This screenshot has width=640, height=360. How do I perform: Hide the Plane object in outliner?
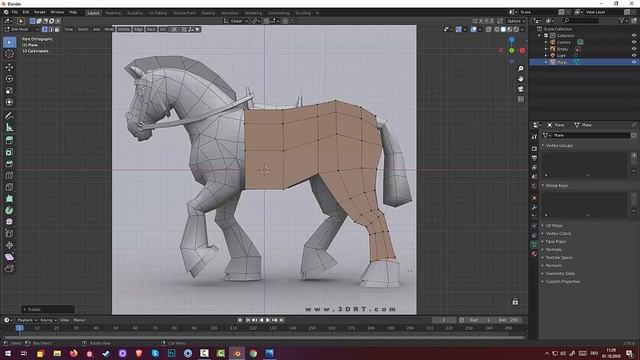tap(634, 62)
